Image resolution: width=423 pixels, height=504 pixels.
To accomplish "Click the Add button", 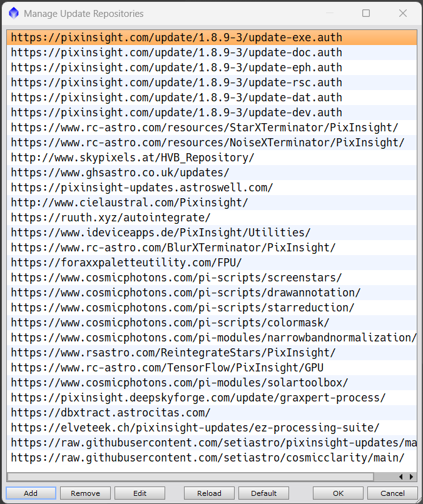I will pos(31,493).
